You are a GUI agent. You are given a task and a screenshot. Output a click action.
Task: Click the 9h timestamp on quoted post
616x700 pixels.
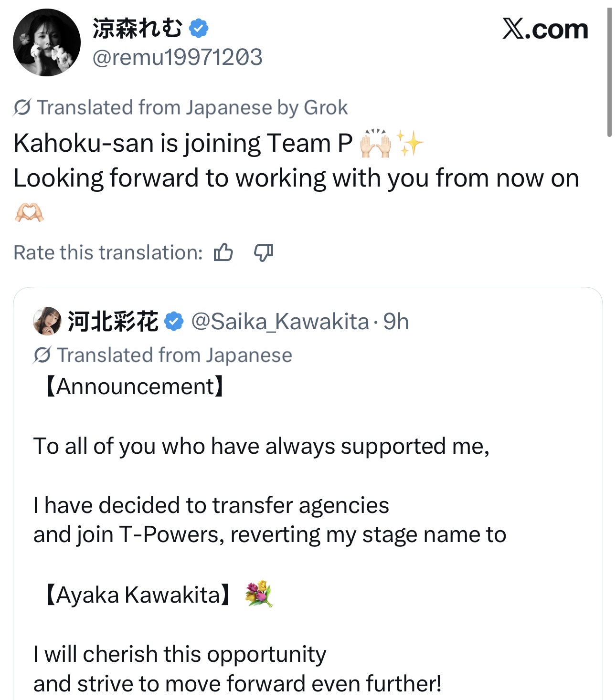coord(396,322)
